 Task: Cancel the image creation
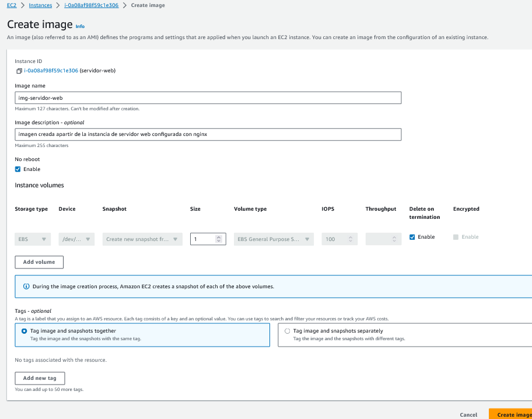click(x=468, y=414)
